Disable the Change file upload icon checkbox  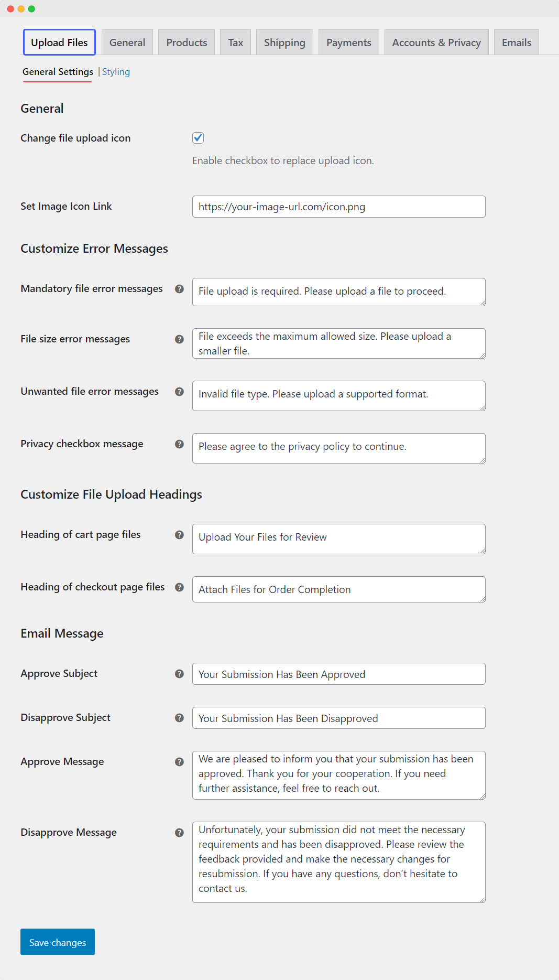pos(198,137)
